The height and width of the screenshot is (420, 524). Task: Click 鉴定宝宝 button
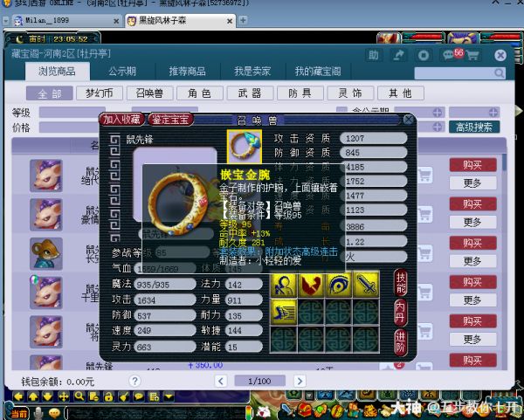171,120
